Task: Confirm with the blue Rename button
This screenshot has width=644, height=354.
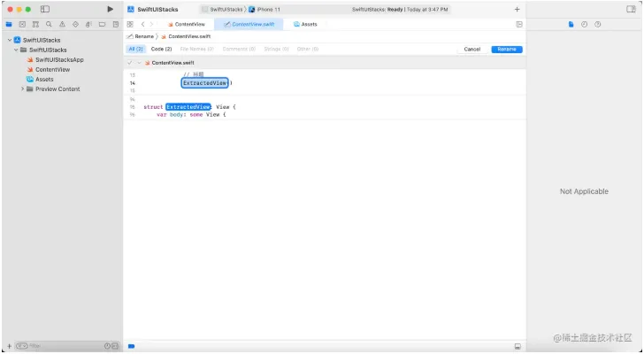Action: tap(507, 50)
